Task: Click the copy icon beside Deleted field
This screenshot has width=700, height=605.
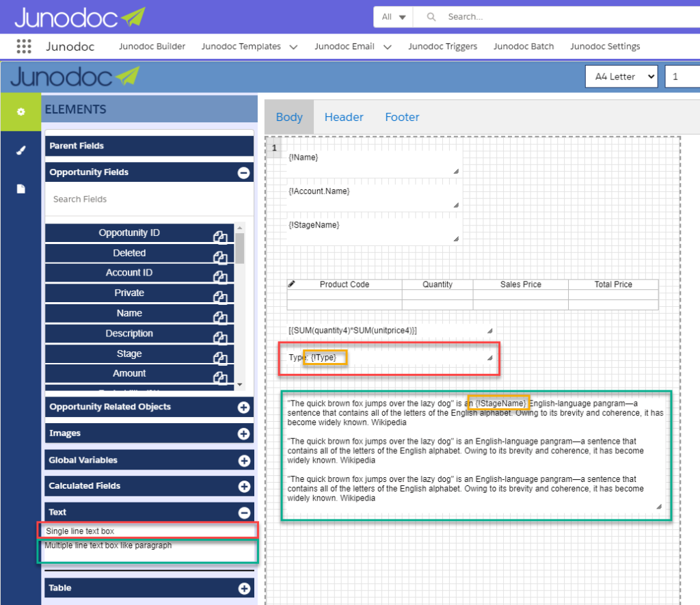Action: pos(220,257)
